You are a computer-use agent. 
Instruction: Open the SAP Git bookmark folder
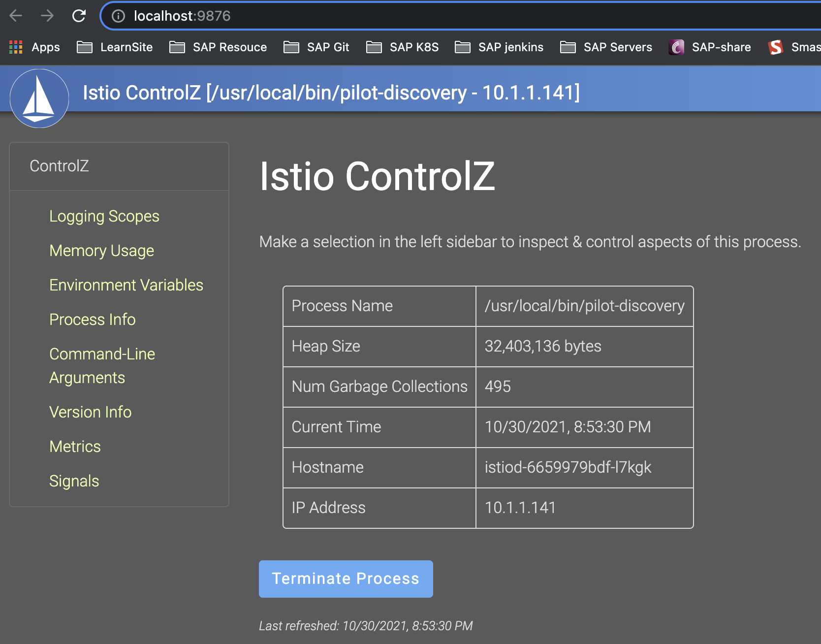coord(316,47)
